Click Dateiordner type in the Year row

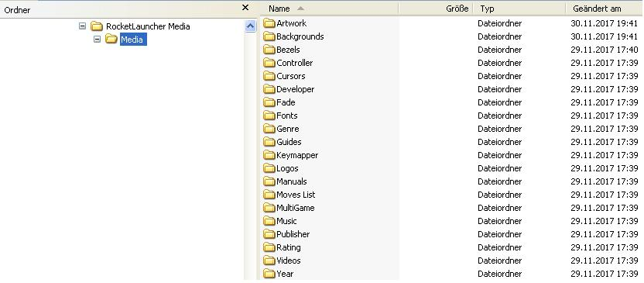[499, 274]
